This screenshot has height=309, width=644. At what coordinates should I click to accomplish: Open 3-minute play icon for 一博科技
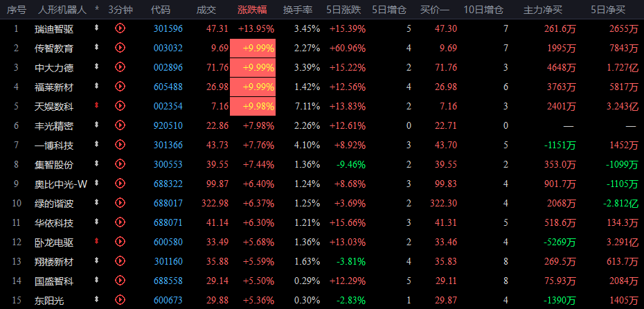[x=120, y=145]
